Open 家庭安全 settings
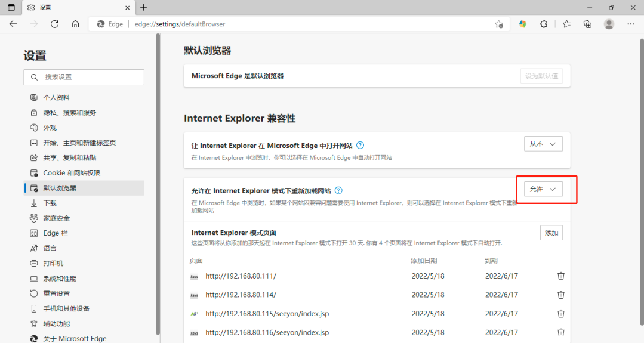Screen dimensions: 644x343 (84, 218)
